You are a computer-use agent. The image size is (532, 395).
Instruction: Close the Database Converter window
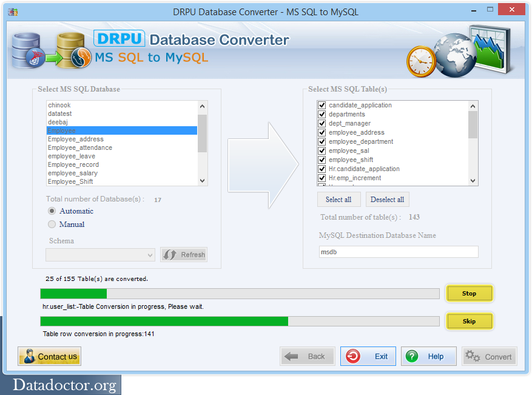pyautogui.click(x=511, y=10)
